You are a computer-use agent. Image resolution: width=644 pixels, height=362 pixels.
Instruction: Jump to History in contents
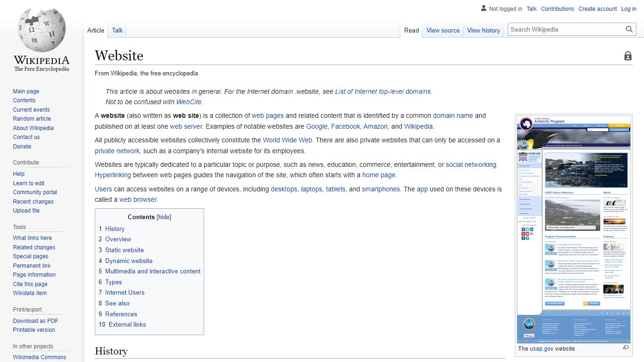(115, 229)
